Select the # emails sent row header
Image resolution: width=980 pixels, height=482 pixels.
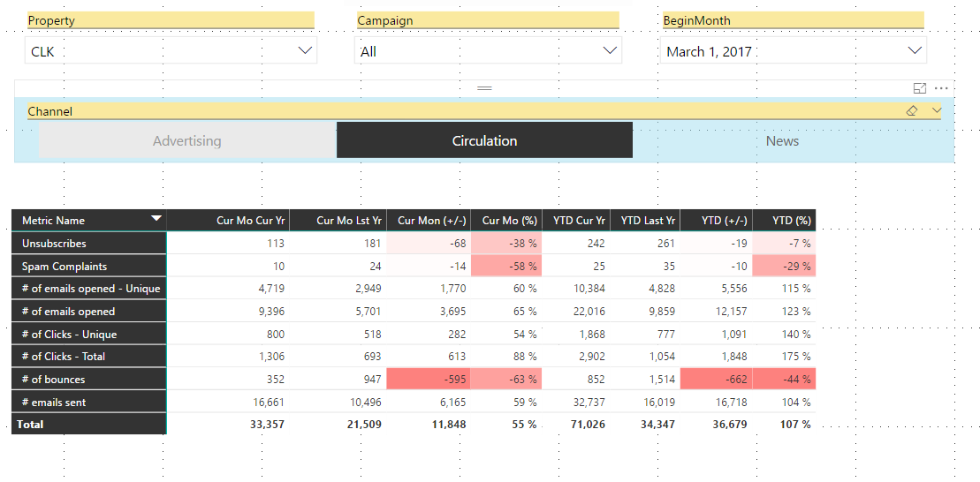(88, 402)
